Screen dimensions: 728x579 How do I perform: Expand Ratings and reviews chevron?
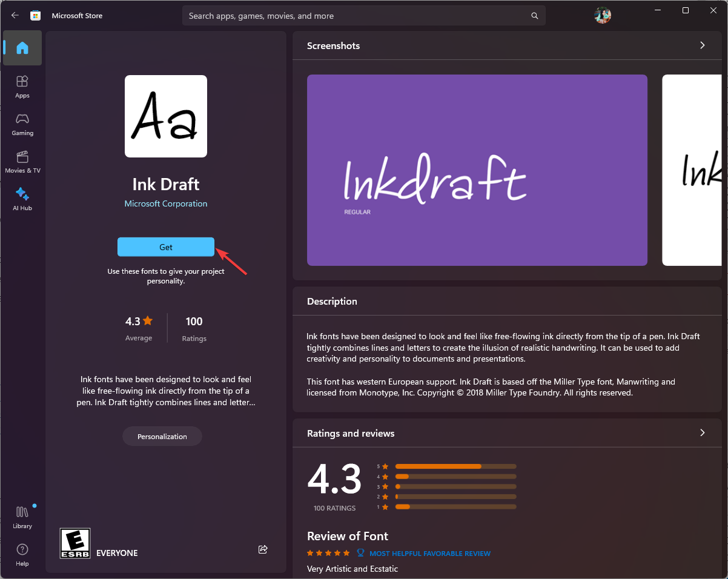pyautogui.click(x=703, y=433)
